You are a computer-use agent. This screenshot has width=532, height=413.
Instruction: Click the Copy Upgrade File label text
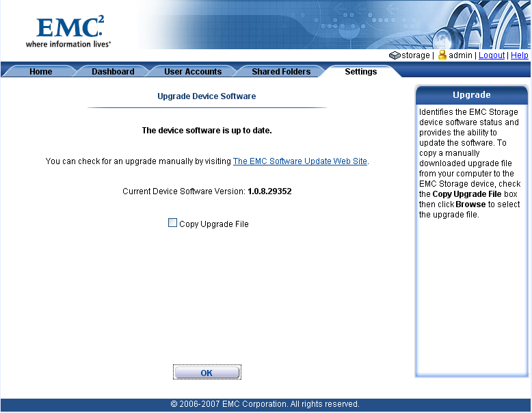tap(214, 224)
